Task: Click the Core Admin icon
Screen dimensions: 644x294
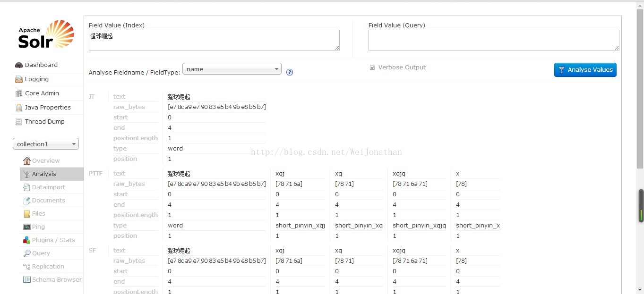Action: pos(19,93)
